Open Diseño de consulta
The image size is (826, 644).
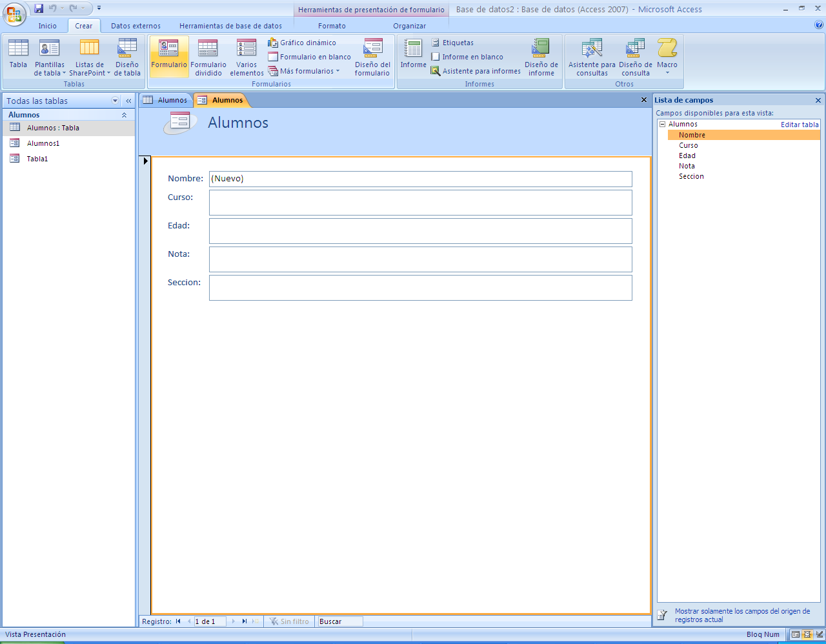(634, 57)
